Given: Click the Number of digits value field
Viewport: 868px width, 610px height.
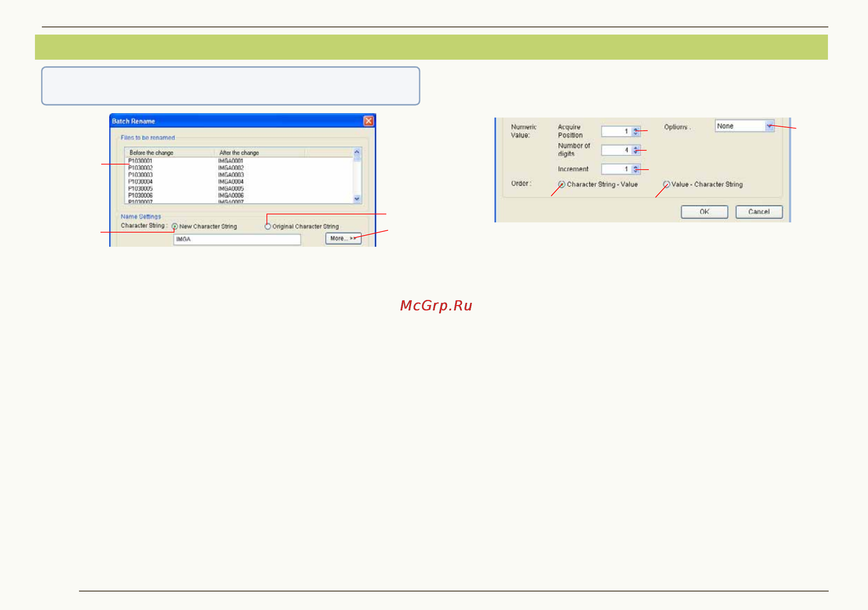Looking at the screenshot, I should [616, 150].
